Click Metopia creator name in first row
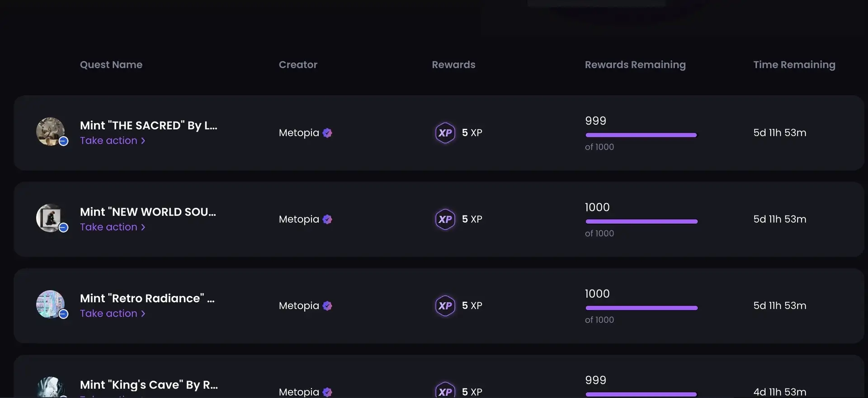868x398 pixels. pyautogui.click(x=299, y=133)
